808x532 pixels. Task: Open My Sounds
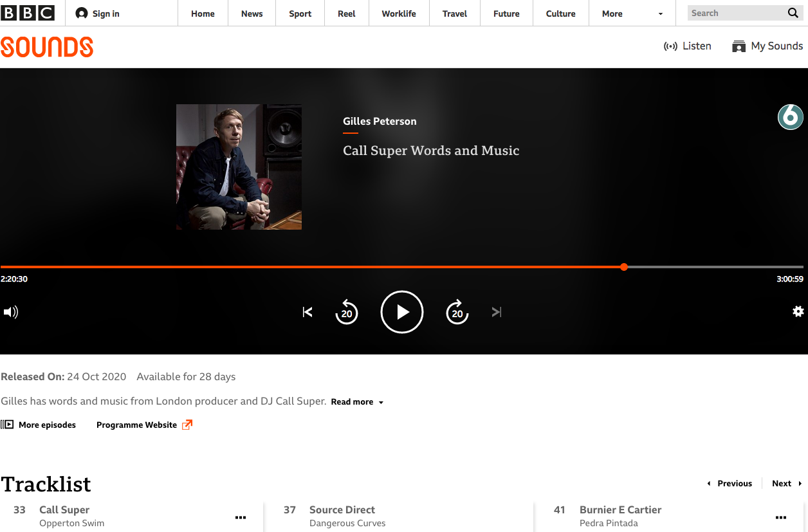767,46
